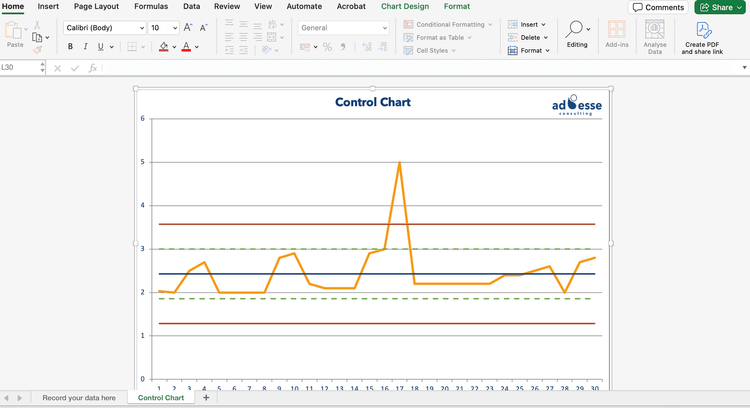Viewport: 750px width, 408px height.
Task: Open Format as Table menu
Action: [437, 37]
